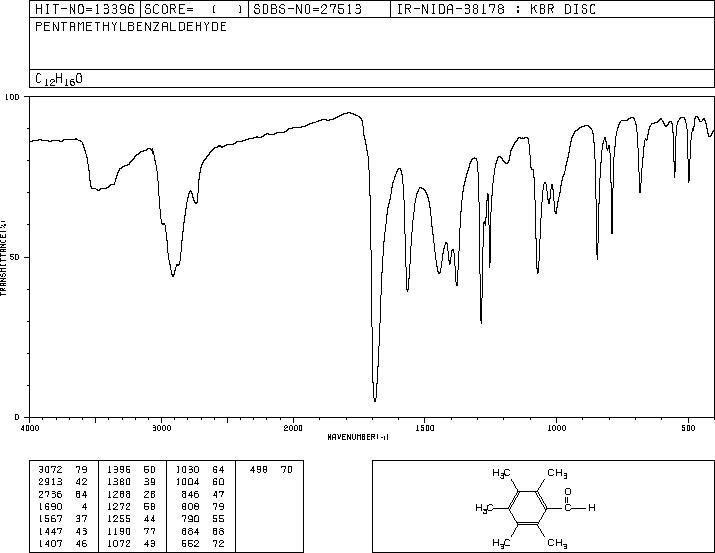Click the deepest carbonyl trough in the spectrum

(375, 399)
